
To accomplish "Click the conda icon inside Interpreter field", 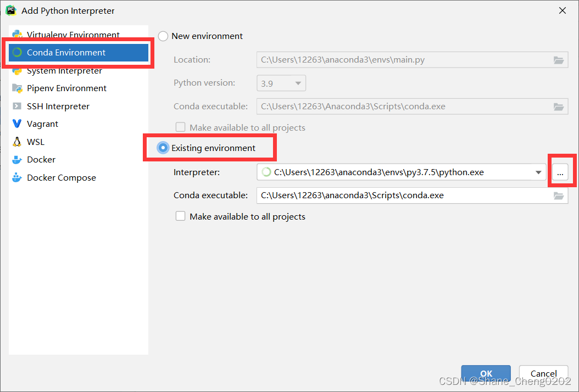I will point(266,172).
